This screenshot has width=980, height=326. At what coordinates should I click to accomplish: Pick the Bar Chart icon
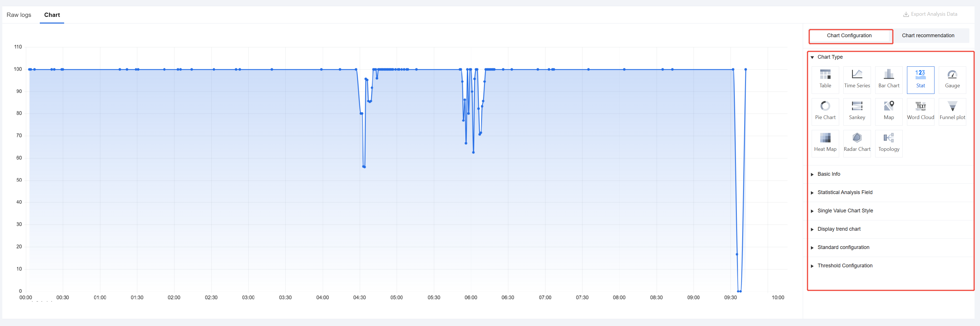click(x=888, y=80)
